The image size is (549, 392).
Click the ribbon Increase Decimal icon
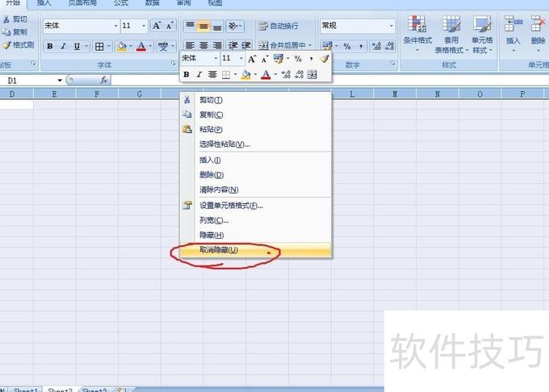(376, 46)
